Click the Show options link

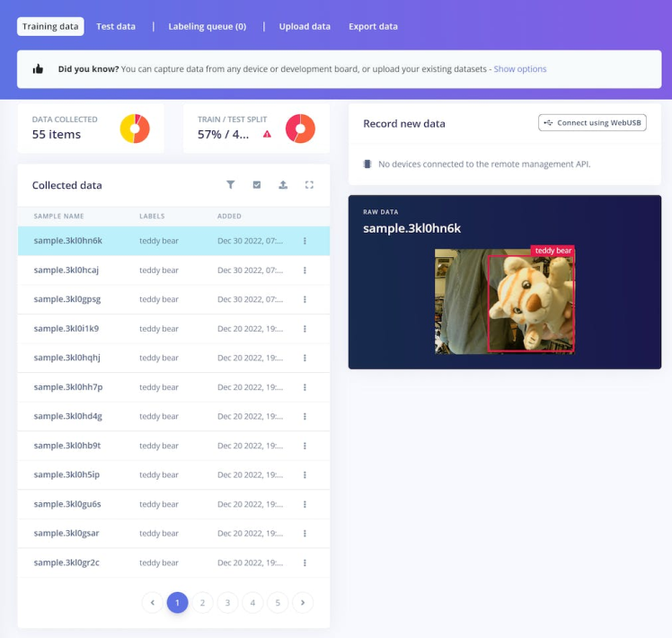[x=520, y=69]
